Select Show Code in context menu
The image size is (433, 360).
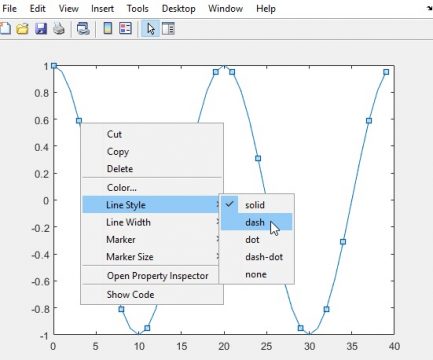point(152,294)
